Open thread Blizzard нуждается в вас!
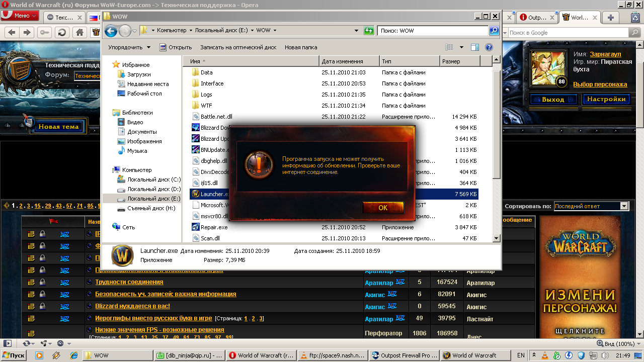This screenshot has height=362, width=644. pos(133,306)
